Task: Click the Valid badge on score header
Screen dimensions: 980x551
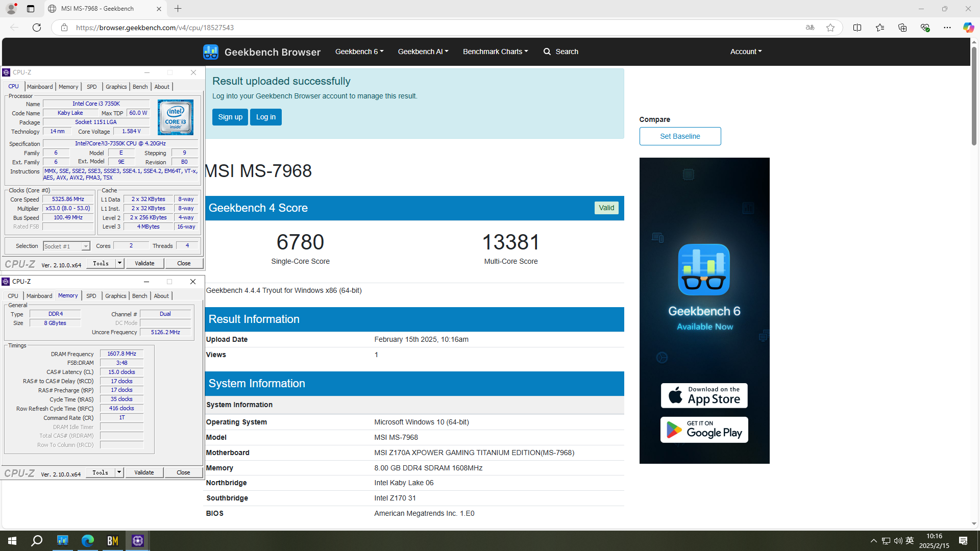Action: (606, 208)
